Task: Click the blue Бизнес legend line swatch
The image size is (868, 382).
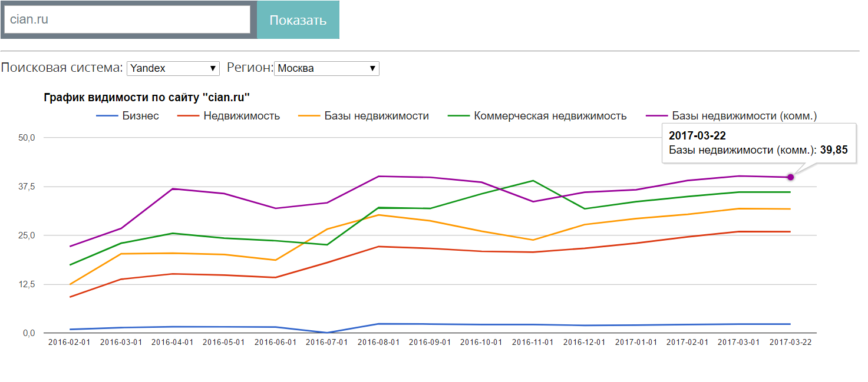Action: pos(107,116)
